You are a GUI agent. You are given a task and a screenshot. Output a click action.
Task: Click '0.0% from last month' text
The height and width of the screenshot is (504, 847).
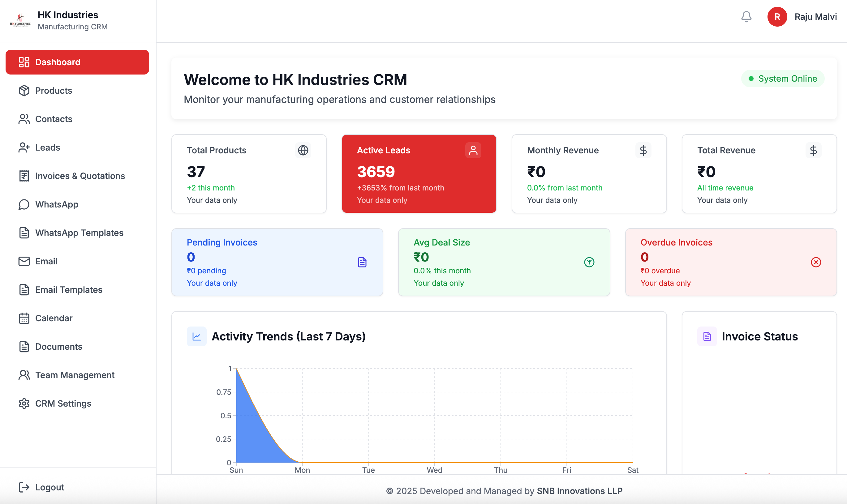click(564, 188)
